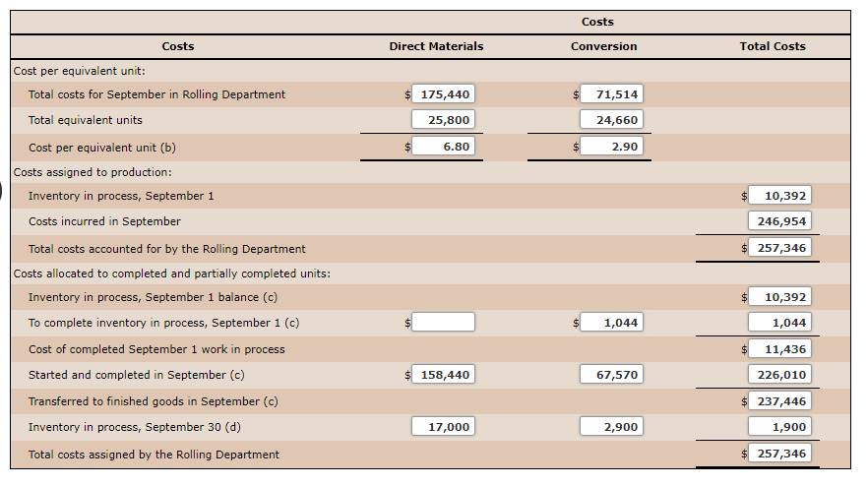The width and height of the screenshot is (868, 486).
Task: Click 'Total costs assigned by the Rolling Department' label
Action: 154,455
